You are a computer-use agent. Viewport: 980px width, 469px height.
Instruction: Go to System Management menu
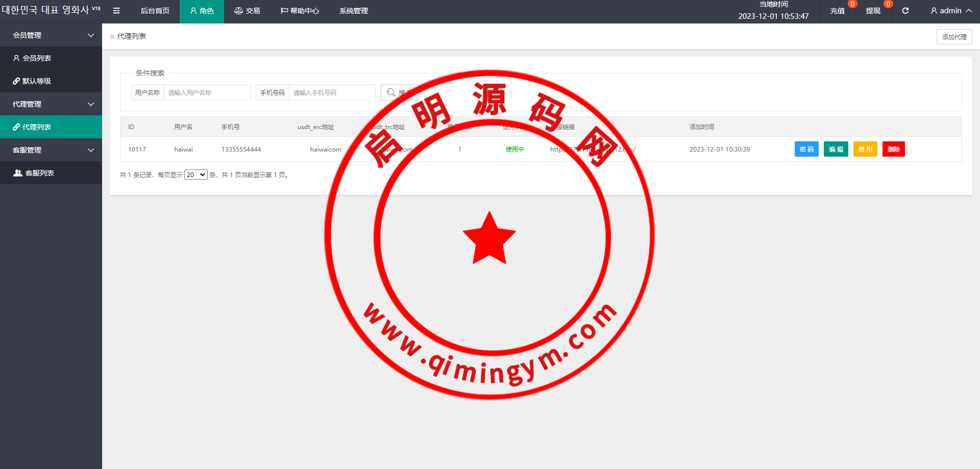pos(353,11)
